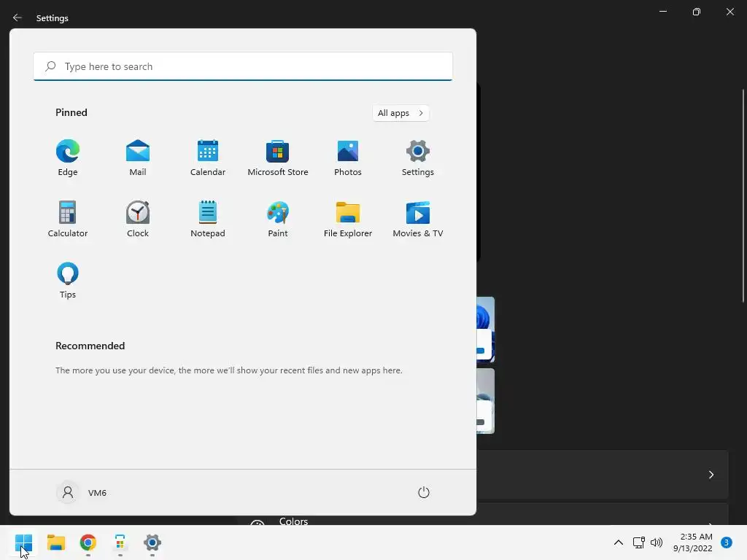Open the Calendar app
The width and height of the screenshot is (747, 560).
[208, 158]
